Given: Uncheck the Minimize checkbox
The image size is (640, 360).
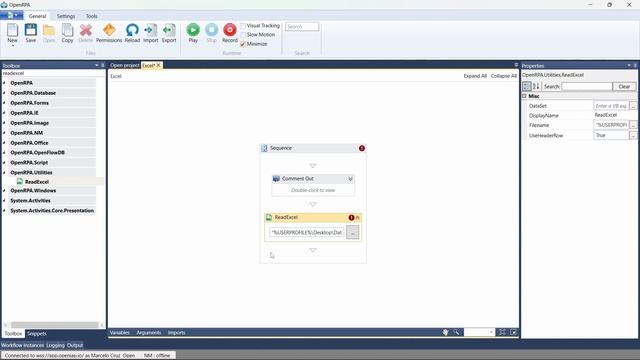Looking at the screenshot, I should tap(243, 44).
